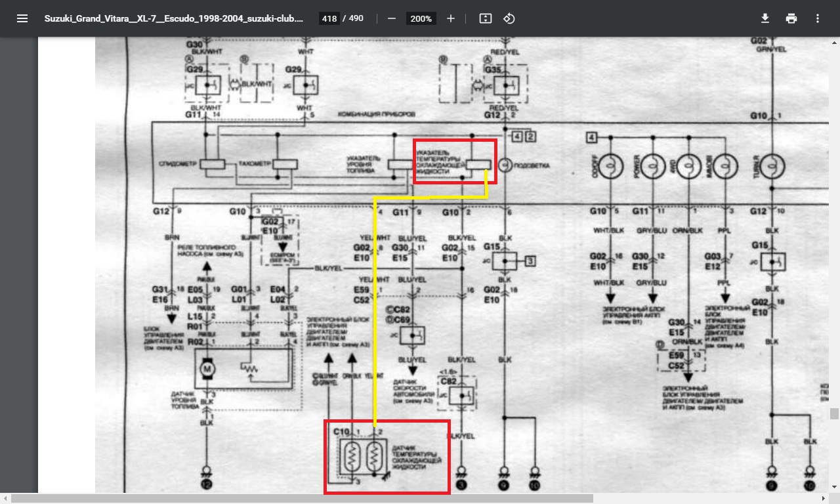Click the scroll down arrow
This screenshot has height=504, width=840.
point(835,488)
